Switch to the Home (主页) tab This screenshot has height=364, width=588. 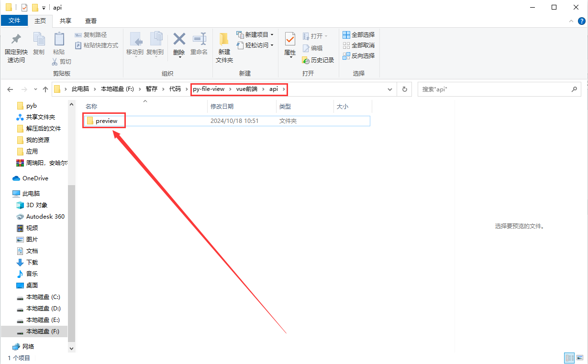(40, 21)
